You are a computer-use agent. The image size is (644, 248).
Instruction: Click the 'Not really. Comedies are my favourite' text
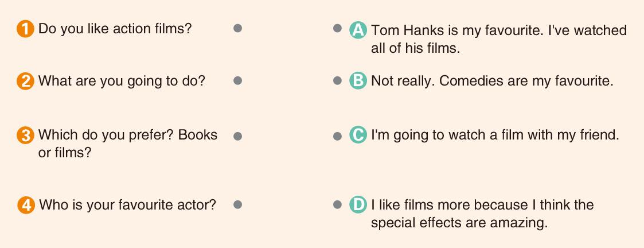point(492,81)
